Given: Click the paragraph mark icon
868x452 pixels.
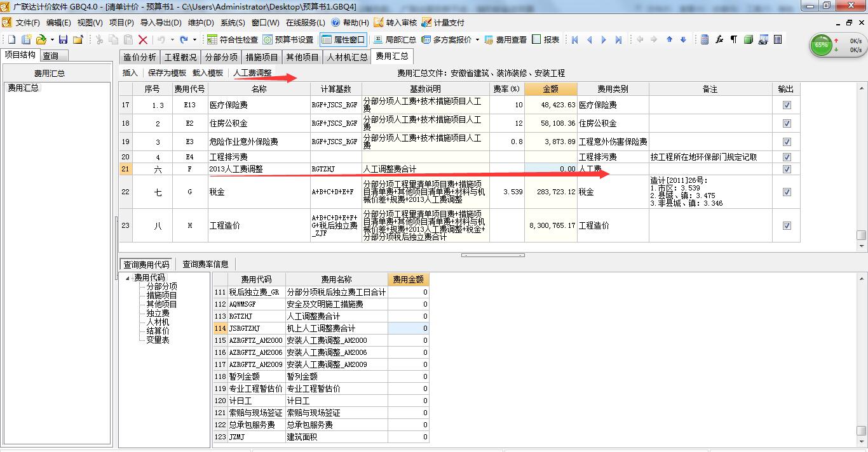Looking at the screenshot, I should [734, 39].
